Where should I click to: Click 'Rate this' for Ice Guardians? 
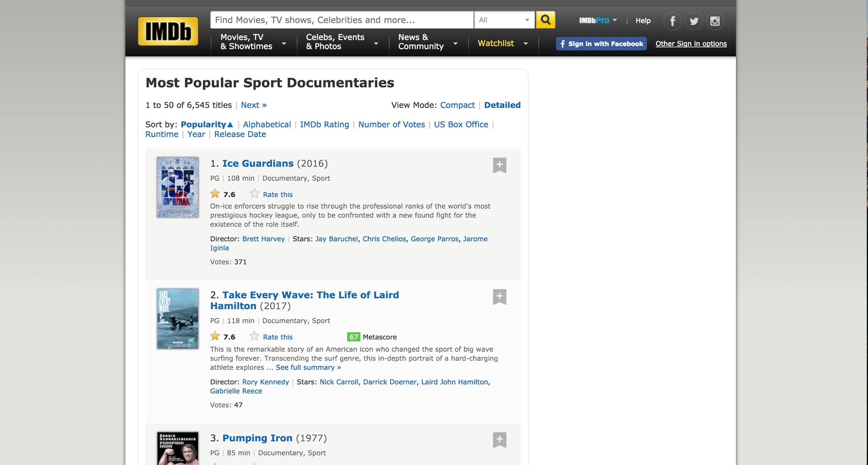278,195
